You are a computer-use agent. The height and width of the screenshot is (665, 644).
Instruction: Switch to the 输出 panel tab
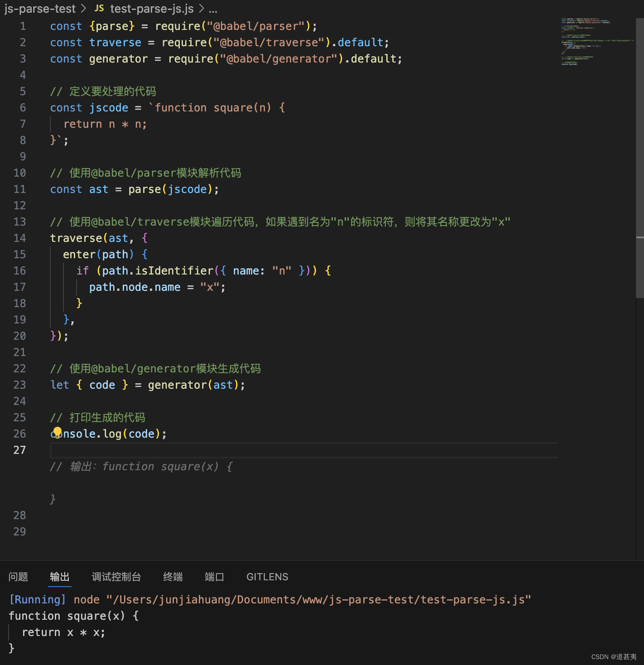(x=60, y=577)
